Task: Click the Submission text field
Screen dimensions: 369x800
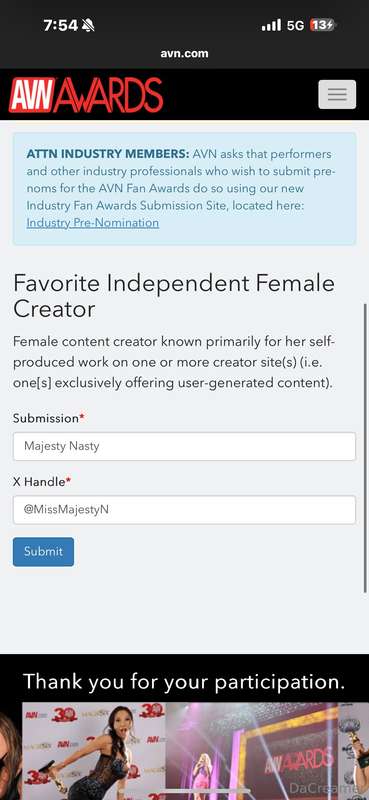Action: point(184,446)
